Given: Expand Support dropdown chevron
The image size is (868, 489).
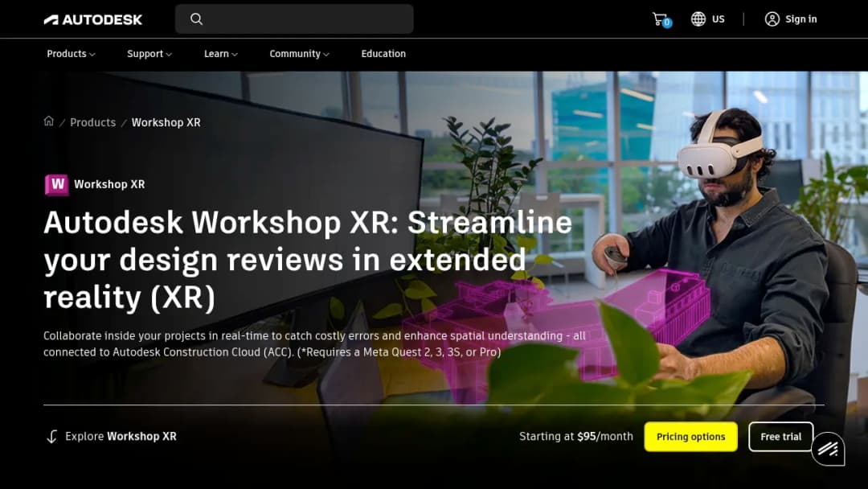Looking at the screenshot, I should [x=169, y=54].
